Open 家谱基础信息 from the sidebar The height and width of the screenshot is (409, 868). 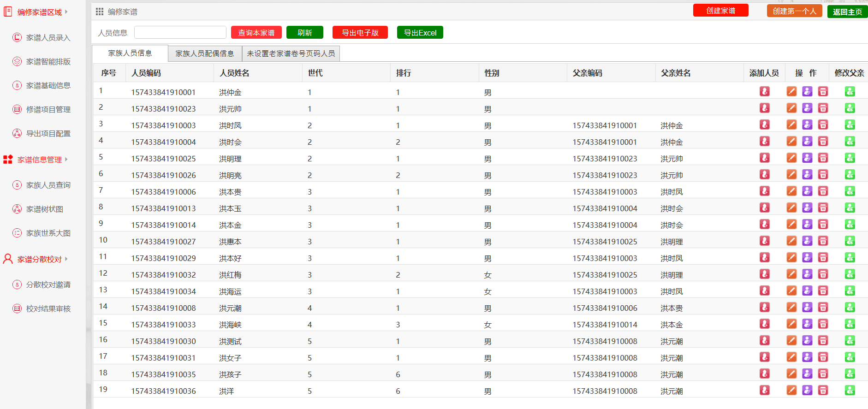coord(48,86)
